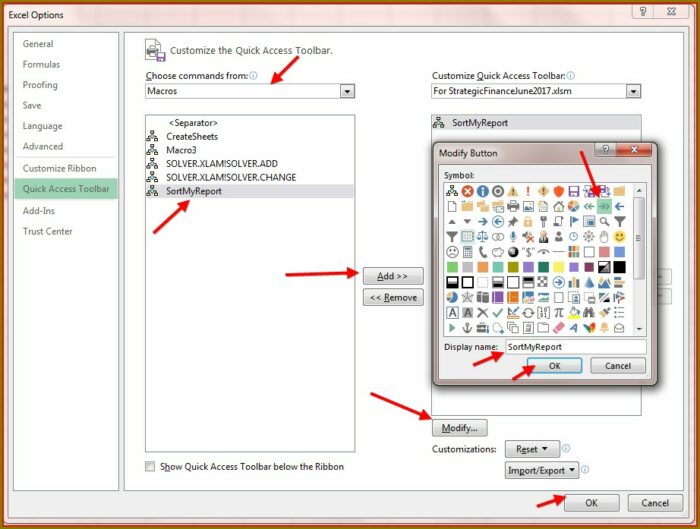This screenshot has height=529, width=700.
Task: Select the green double left arrow symbol
Action: pyautogui.click(x=588, y=207)
